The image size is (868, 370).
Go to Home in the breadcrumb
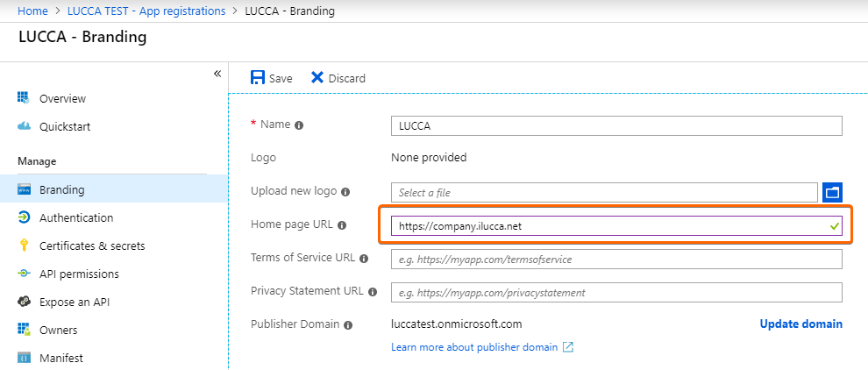(32, 11)
